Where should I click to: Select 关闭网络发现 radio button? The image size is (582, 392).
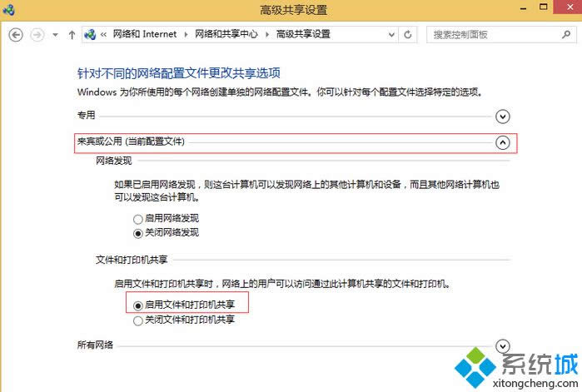click(x=138, y=232)
